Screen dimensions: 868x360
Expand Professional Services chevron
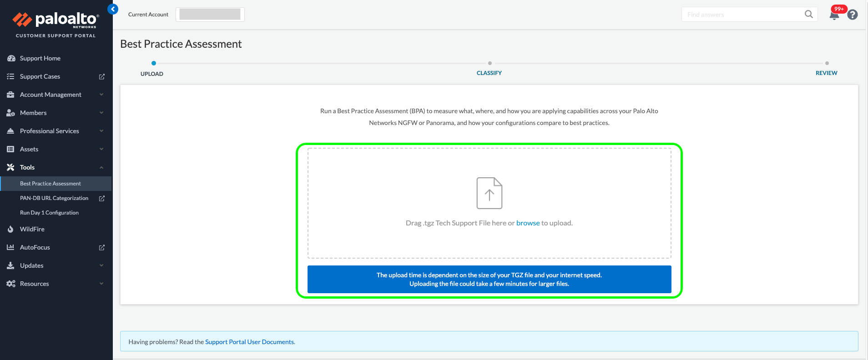click(x=101, y=131)
